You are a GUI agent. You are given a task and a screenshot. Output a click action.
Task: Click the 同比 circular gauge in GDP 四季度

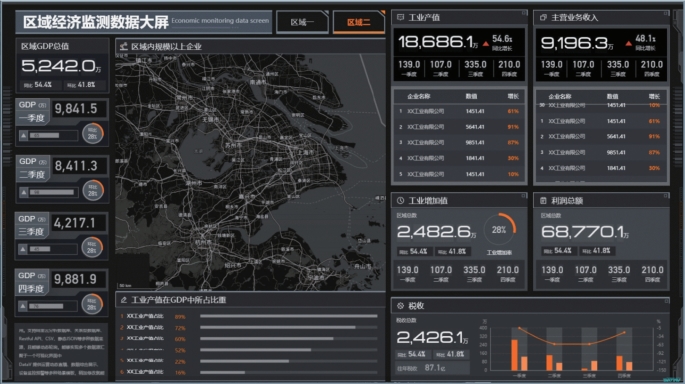pyautogui.click(x=92, y=304)
